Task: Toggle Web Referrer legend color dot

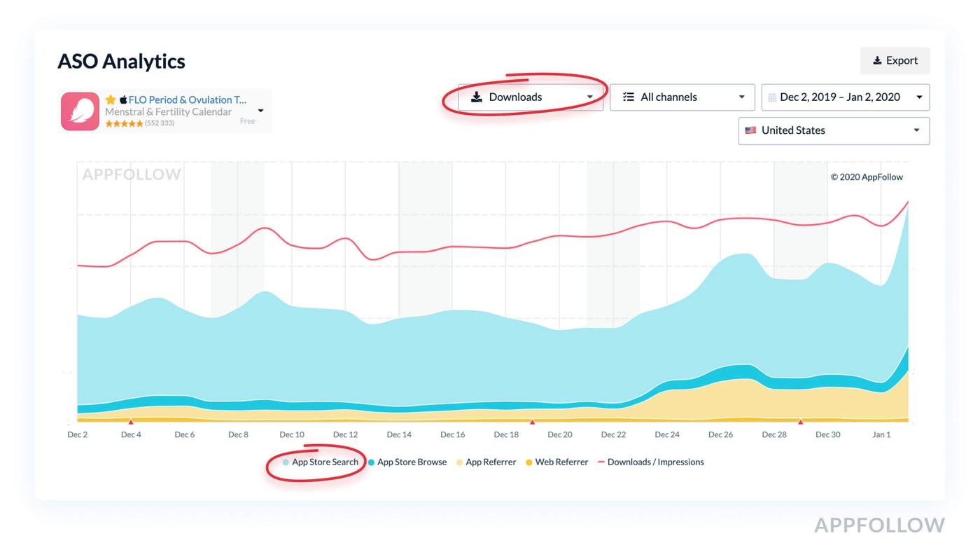Action: point(529,462)
